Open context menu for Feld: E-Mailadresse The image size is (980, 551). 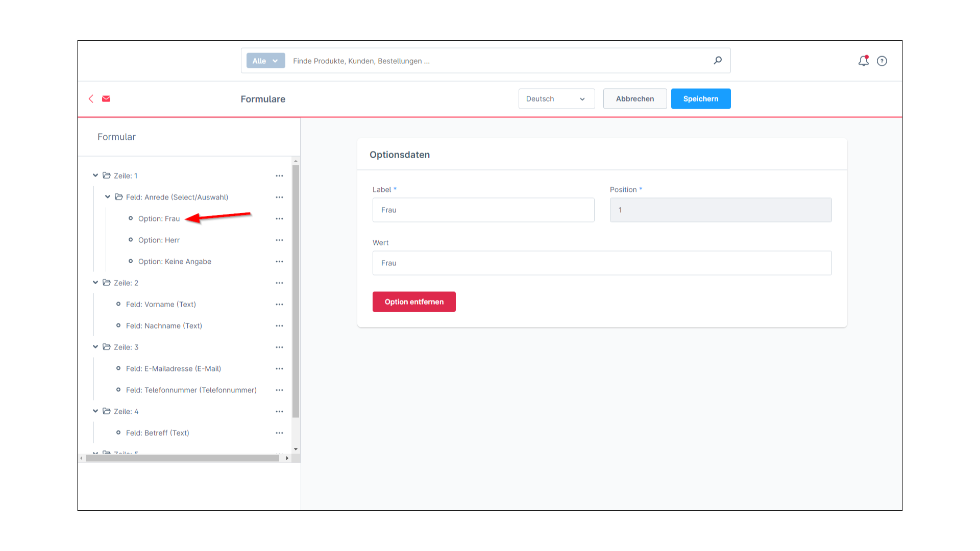[x=279, y=369]
